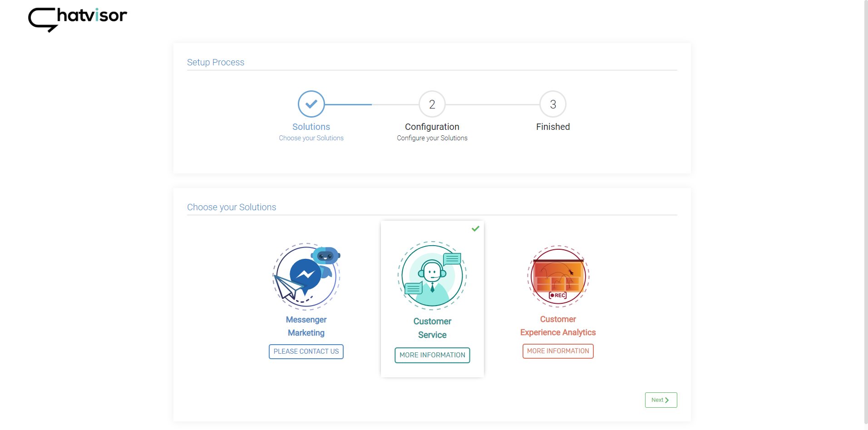The image size is (868, 430).
Task: Open MORE INFORMATION for Customer Service
Action: pyautogui.click(x=432, y=355)
